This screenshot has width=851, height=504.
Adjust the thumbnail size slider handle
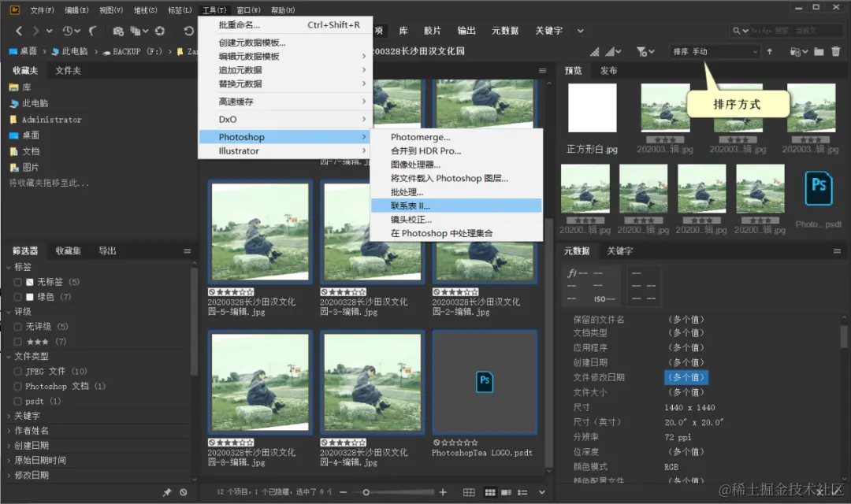(366, 492)
